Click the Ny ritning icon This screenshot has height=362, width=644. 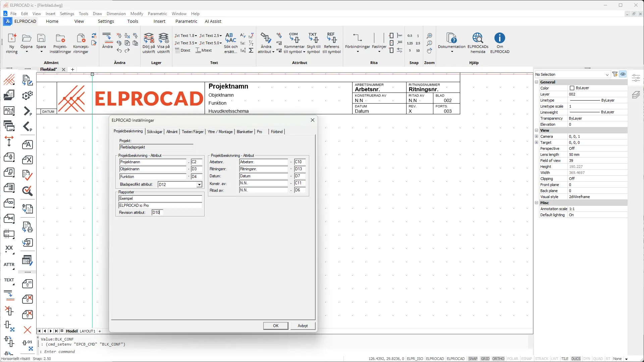click(12, 38)
